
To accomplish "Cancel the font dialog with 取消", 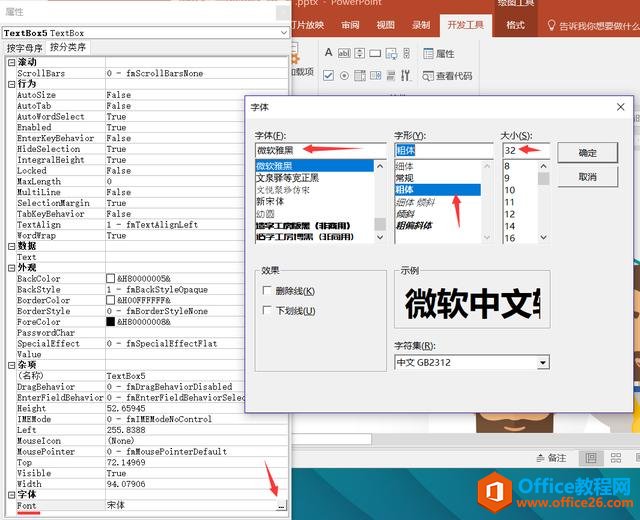I will point(587,177).
